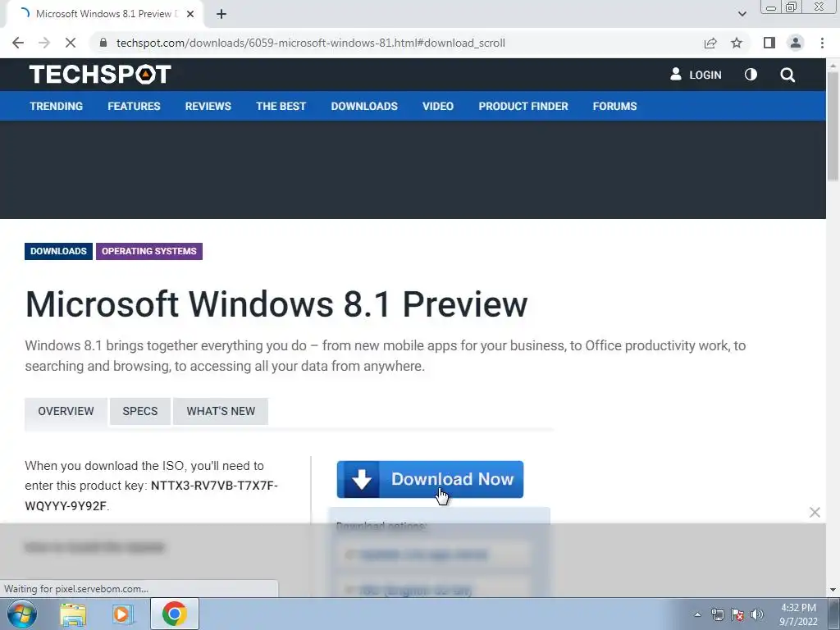Go back with the browser back arrow
Screen dimensions: 840x630
(x=18, y=43)
